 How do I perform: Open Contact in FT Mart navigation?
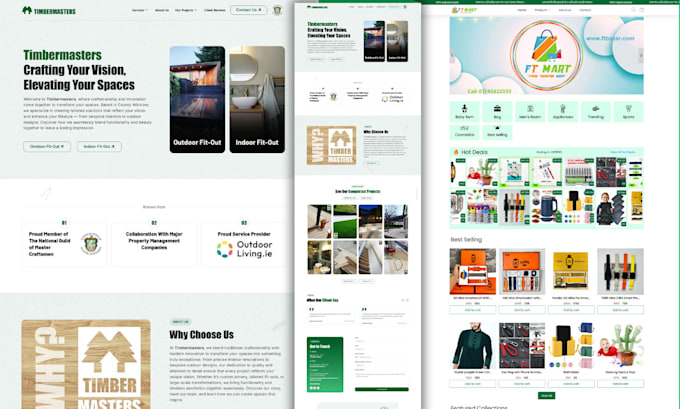point(585,10)
